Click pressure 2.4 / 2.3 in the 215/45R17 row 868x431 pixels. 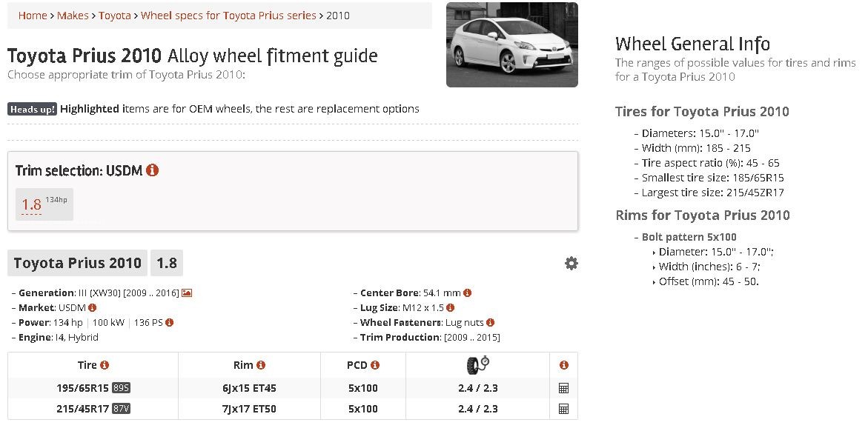[x=477, y=409]
